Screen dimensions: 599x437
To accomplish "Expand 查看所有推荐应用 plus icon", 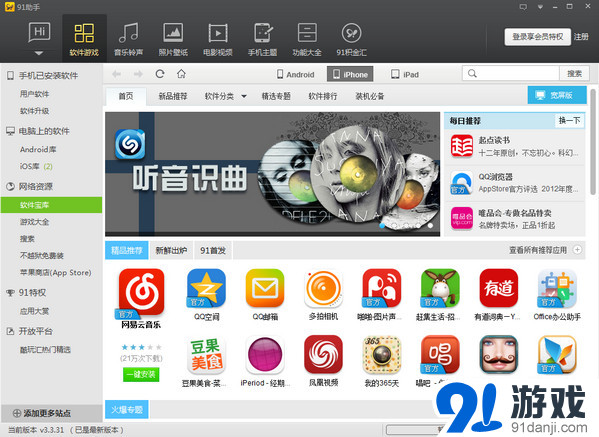I will [x=578, y=250].
